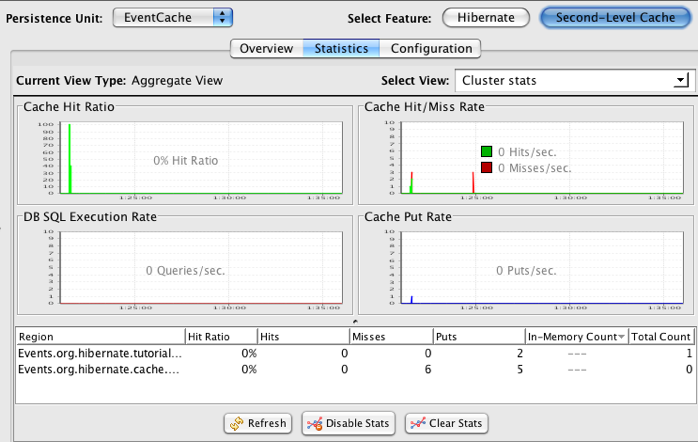This screenshot has width=698, height=442.
Task: Click the Clear Stats button
Action: tap(446, 423)
